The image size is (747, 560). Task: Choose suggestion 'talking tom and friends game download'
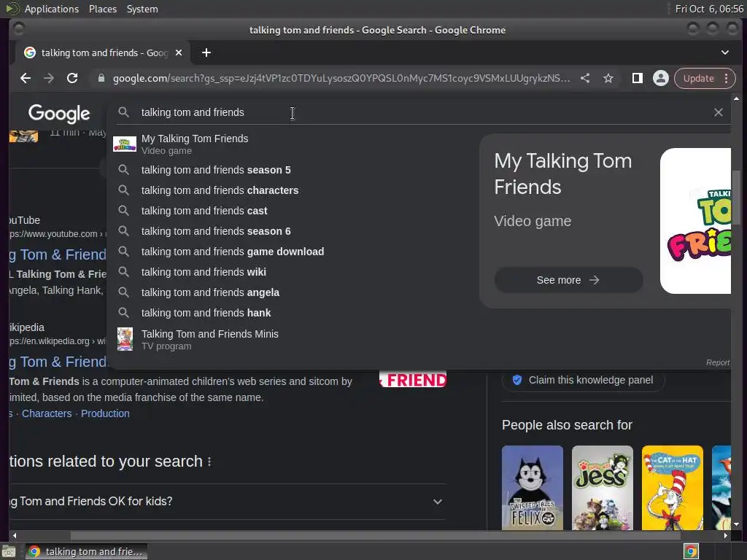pyautogui.click(x=293, y=252)
